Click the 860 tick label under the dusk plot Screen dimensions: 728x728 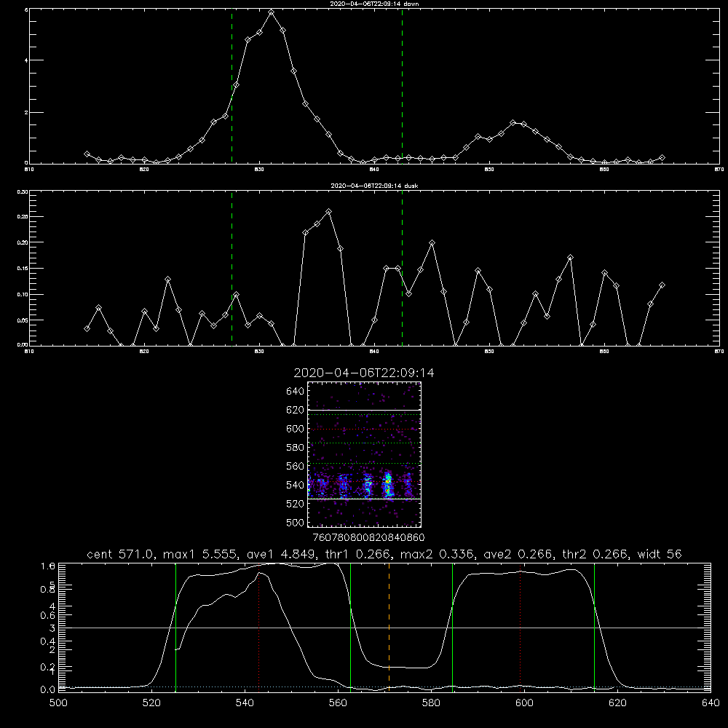pyautogui.click(x=604, y=352)
